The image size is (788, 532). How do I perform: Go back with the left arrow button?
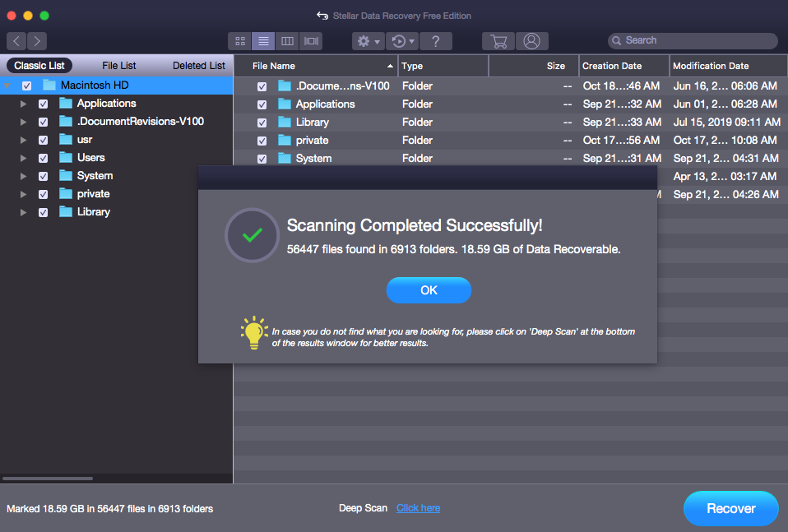coord(16,41)
